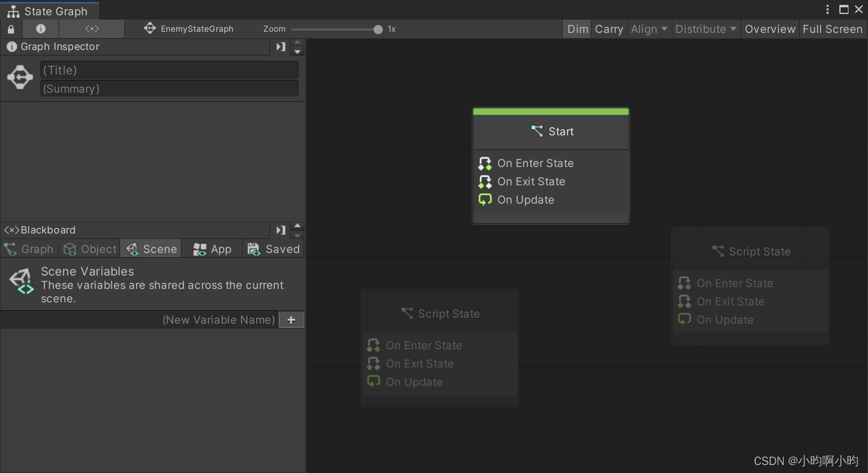
Task: Click the EnemyStateGraph breadcrumb icon in the toolbar
Action: coord(150,28)
